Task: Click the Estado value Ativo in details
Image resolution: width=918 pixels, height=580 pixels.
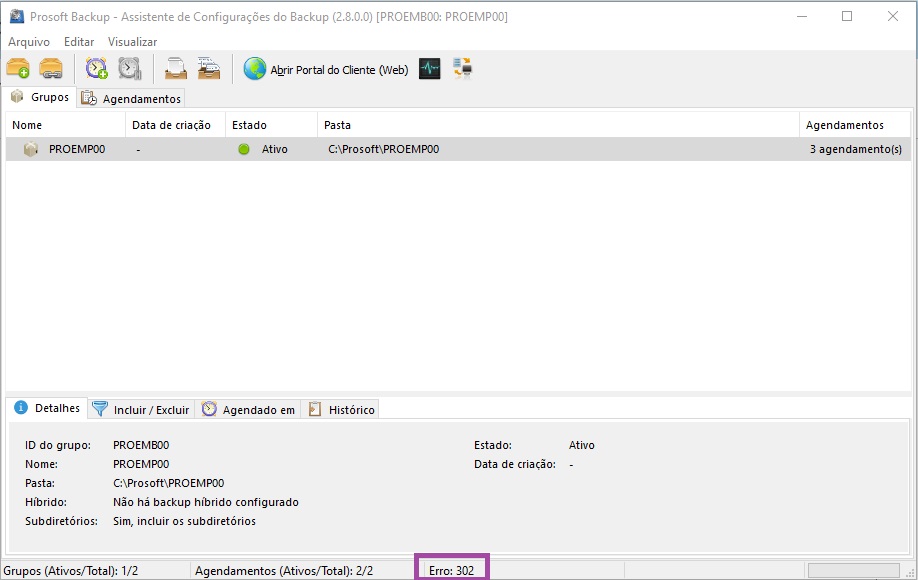Action: [582, 445]
